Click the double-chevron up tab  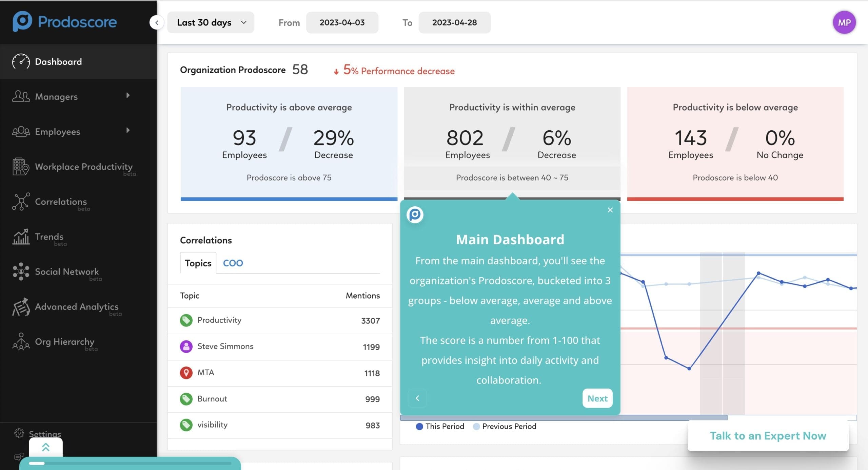[46, 447]
